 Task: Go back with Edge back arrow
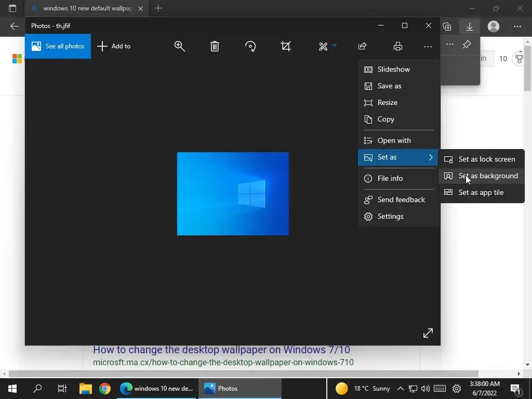14,26
